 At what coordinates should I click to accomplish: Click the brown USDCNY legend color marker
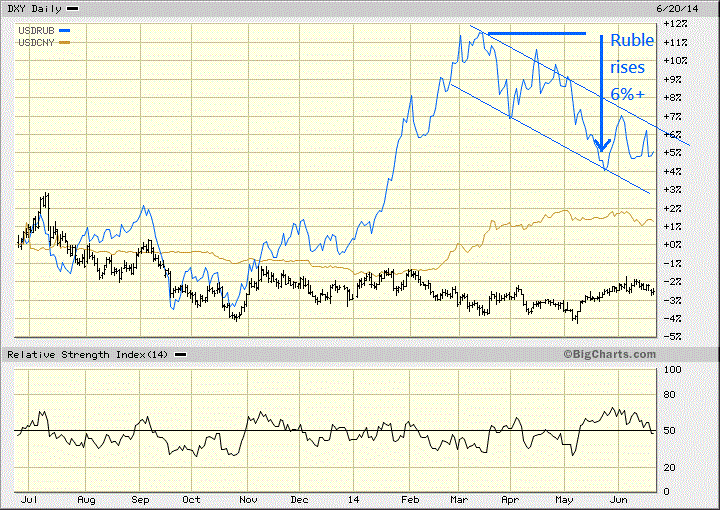(66, 44)
